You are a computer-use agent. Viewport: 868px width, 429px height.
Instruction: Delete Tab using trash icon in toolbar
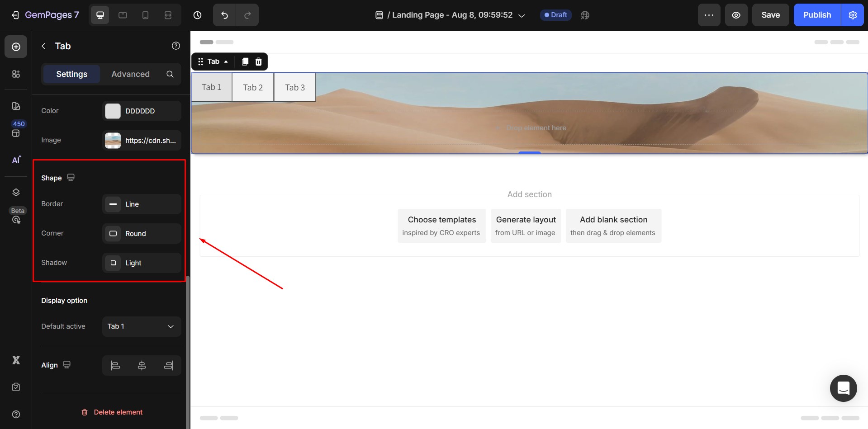click(258, 61)
